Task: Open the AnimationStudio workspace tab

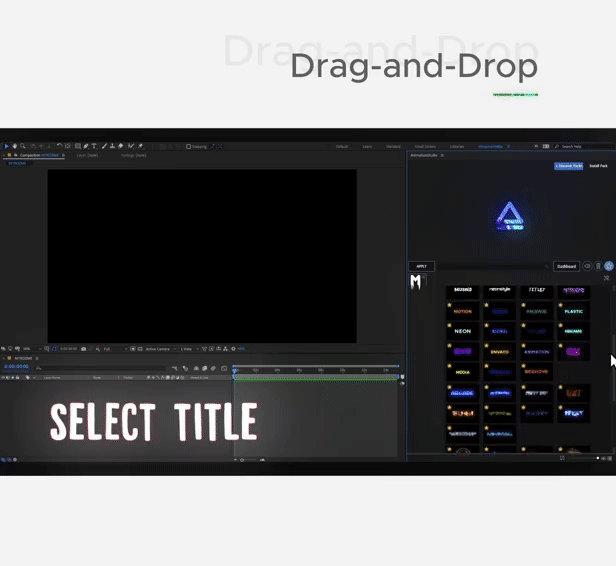Action: 491,147
